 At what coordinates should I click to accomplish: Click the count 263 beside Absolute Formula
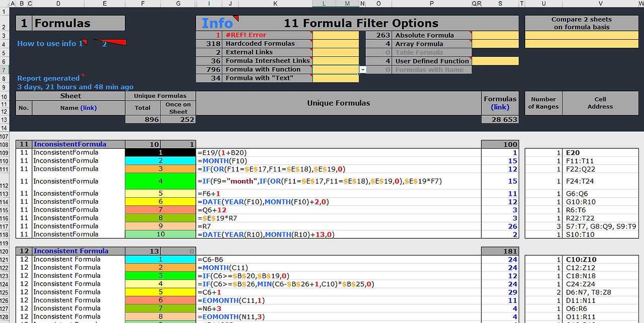[x=378, y=35]
